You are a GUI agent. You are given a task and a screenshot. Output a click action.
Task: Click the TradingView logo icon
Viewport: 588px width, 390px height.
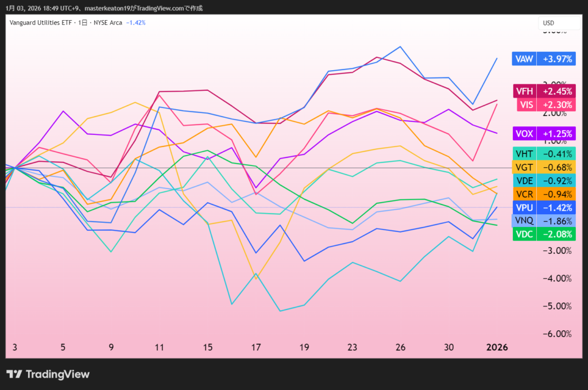pos(14,374)
